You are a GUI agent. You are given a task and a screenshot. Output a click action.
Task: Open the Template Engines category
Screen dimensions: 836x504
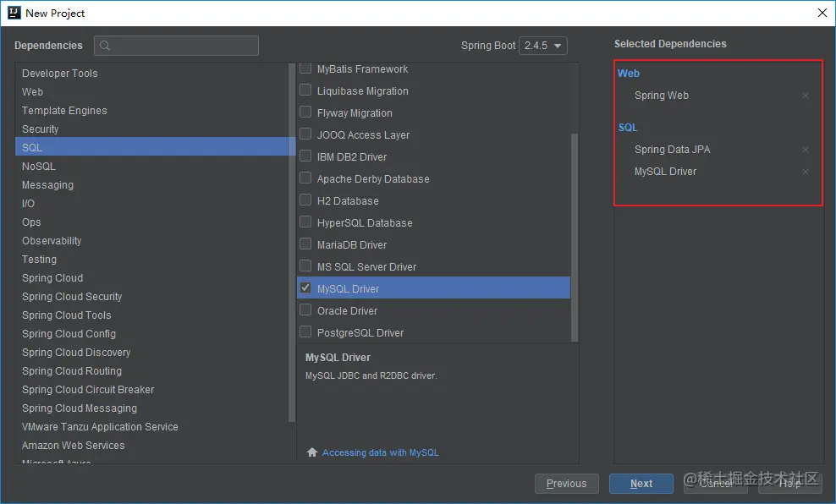(x=152, y=111)
